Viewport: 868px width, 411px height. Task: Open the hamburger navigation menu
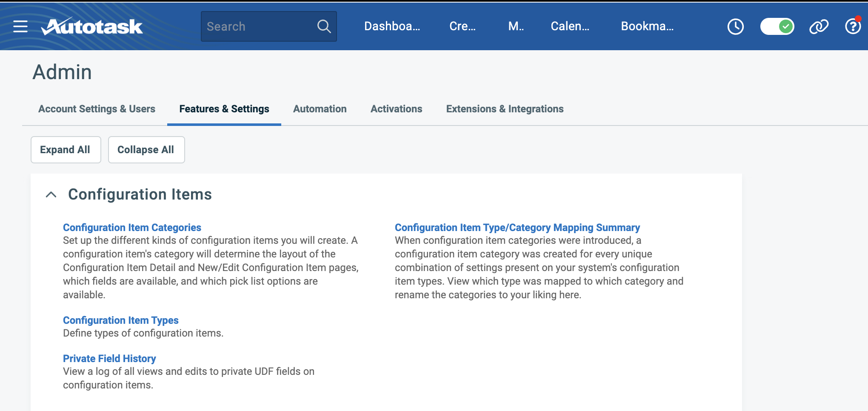[20, 26]
